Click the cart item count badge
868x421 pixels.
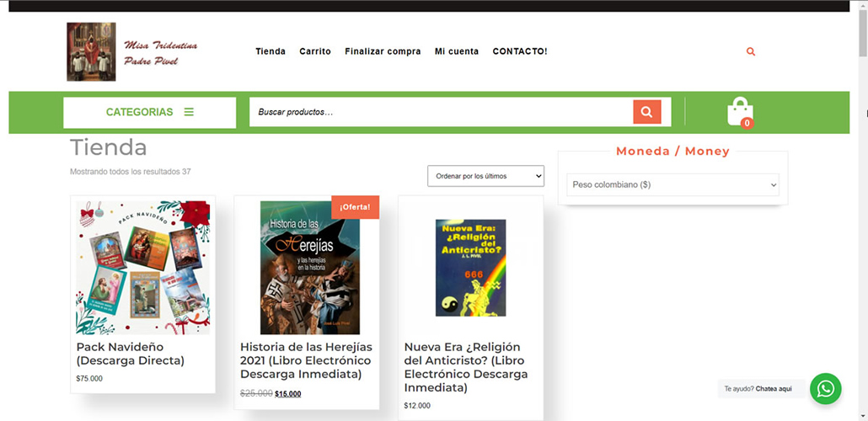pyautogui.click(x=747, y=124)
